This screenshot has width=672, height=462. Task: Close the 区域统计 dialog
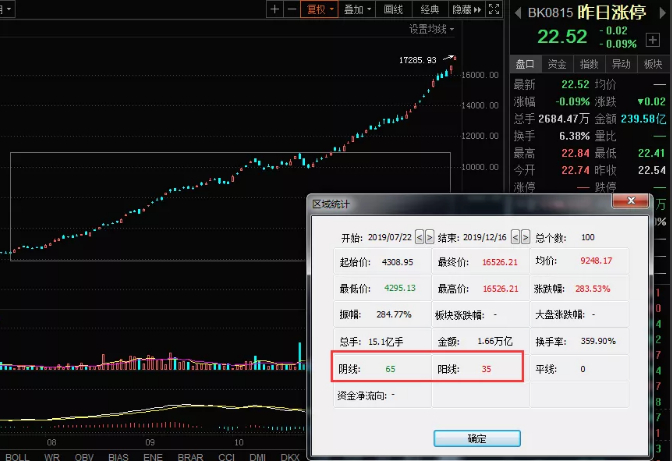pos(631,201)
